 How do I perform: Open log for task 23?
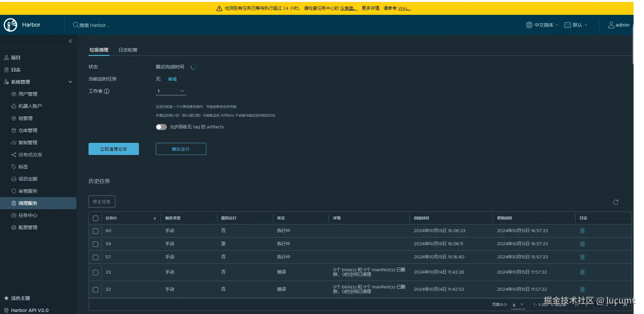[582, 272]
